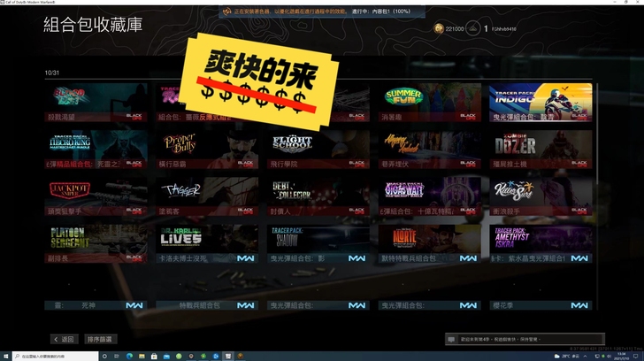Open the Mail app on taskbar

click(x=166, y=356)
